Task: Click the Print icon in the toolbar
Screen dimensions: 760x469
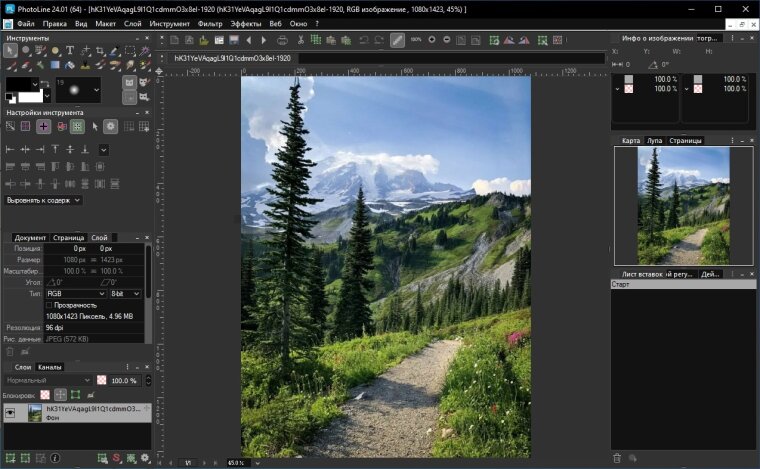Action: point(282,40)
